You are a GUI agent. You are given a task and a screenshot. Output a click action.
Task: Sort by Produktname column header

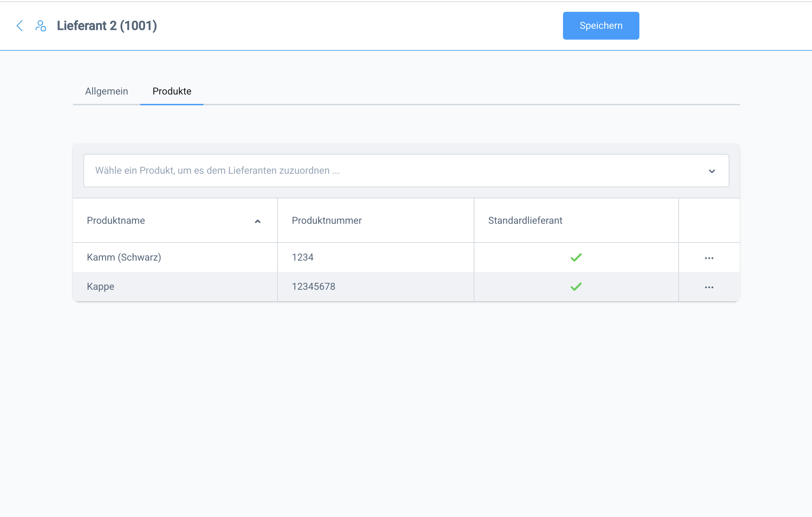(116, 220)
